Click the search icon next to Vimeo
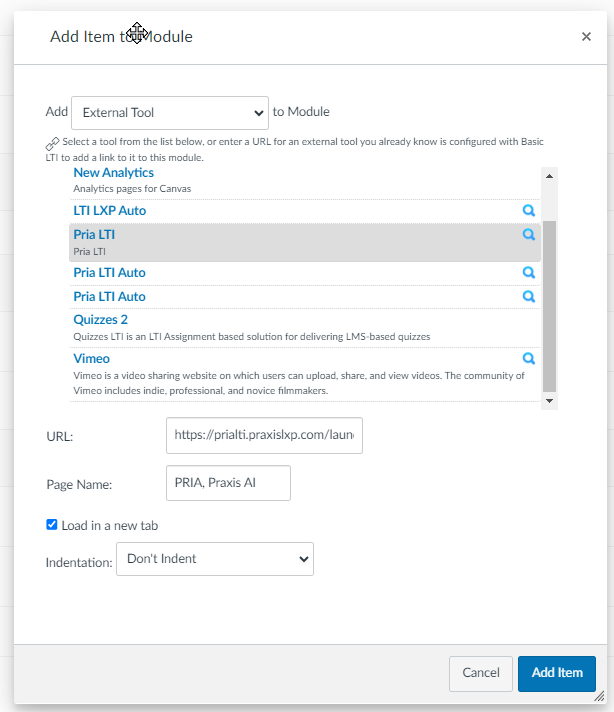 click(x=529, y=358)
